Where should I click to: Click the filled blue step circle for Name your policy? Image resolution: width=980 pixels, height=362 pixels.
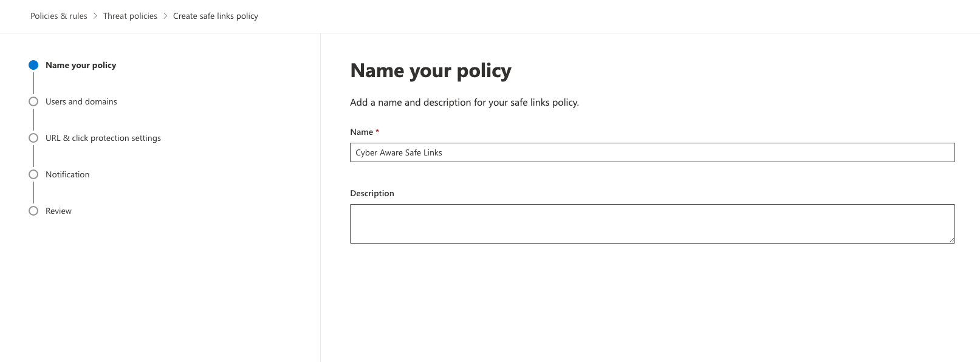33,65
